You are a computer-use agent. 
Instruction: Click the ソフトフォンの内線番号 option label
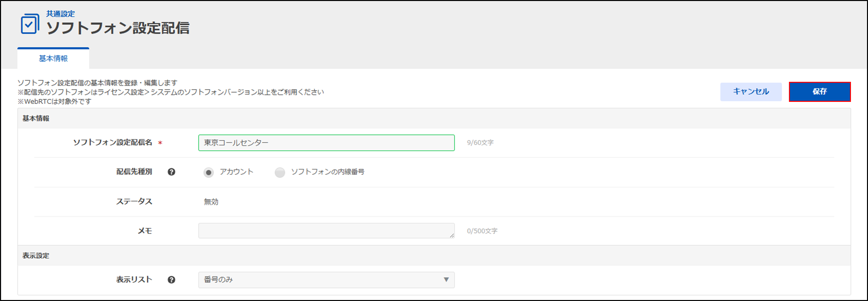327,172
